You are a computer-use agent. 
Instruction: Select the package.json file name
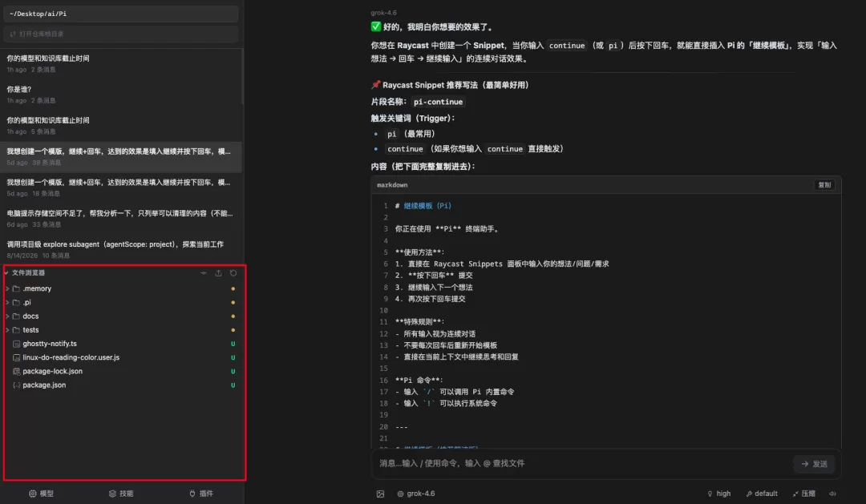(44, 385)
